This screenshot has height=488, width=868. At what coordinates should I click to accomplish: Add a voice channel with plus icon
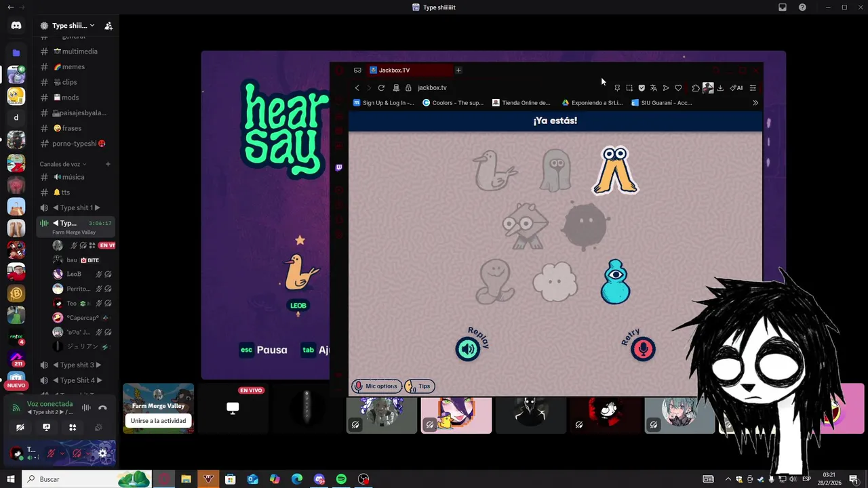click(107, 164)
